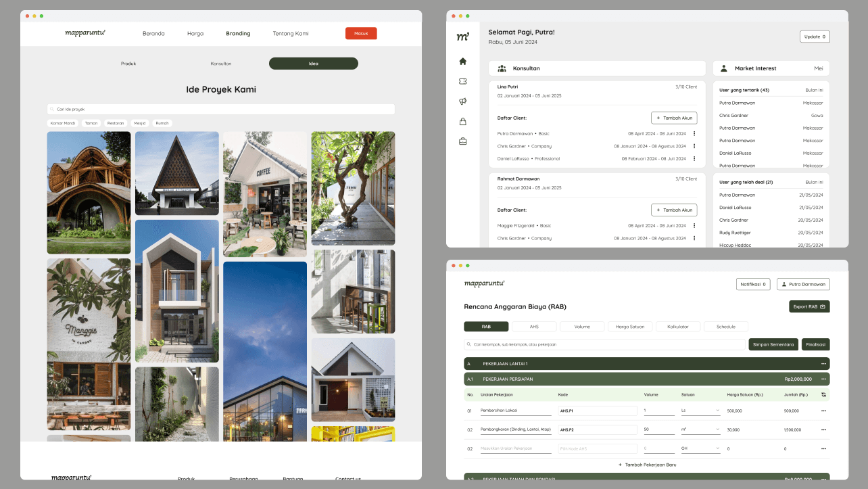
Task: Click the Market Interest person icon
Action: 724,68
